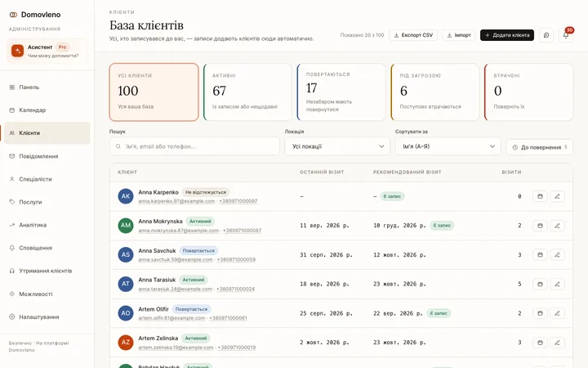Click edit icon in Anna Mokrynska row

[557, 226]
